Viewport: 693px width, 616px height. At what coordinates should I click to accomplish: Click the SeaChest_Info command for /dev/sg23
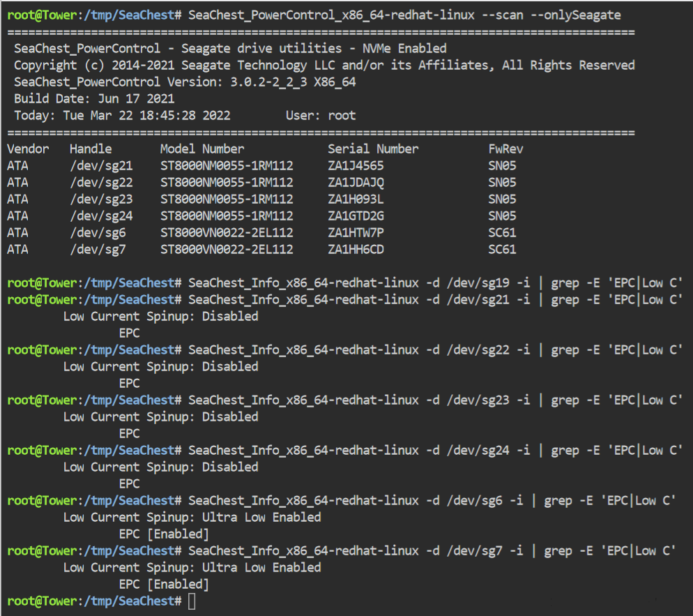tap(435, 400)
